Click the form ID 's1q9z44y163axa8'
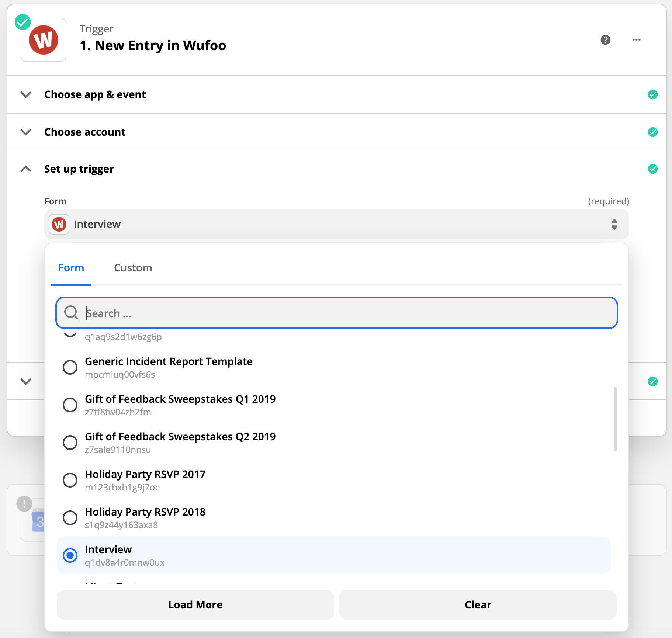Image resolution: width=672 pixels, height=638 pixels. coord(121,525)
